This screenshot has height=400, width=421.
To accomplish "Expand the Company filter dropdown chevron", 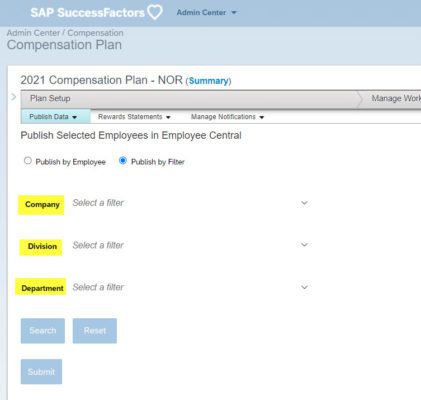I will coord(304,203).
